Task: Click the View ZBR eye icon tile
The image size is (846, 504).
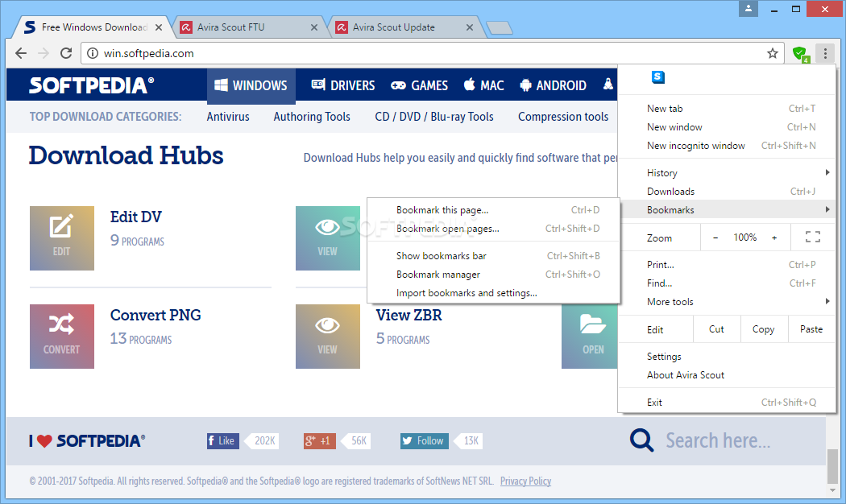Action: click(x=327, y=337)
